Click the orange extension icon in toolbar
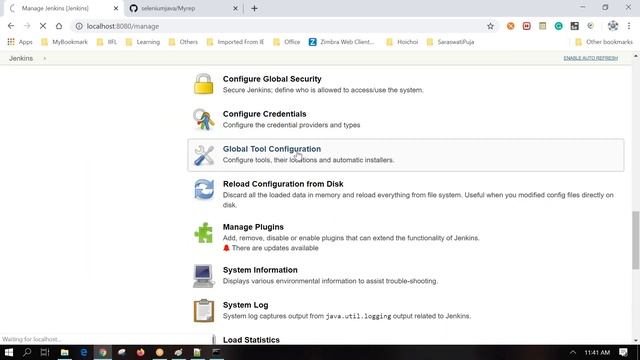Viewport: 640px width, 360px height. click(x=510, y=26)
